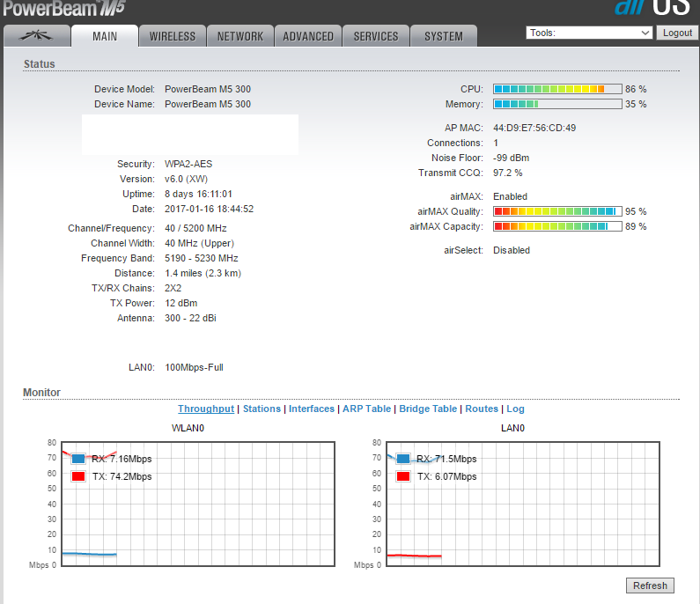This screenshot has width=700, height=604.
Task: Click the Version value v6.0 (XW)
Action: pyautogui.click(x=186, y=179)
